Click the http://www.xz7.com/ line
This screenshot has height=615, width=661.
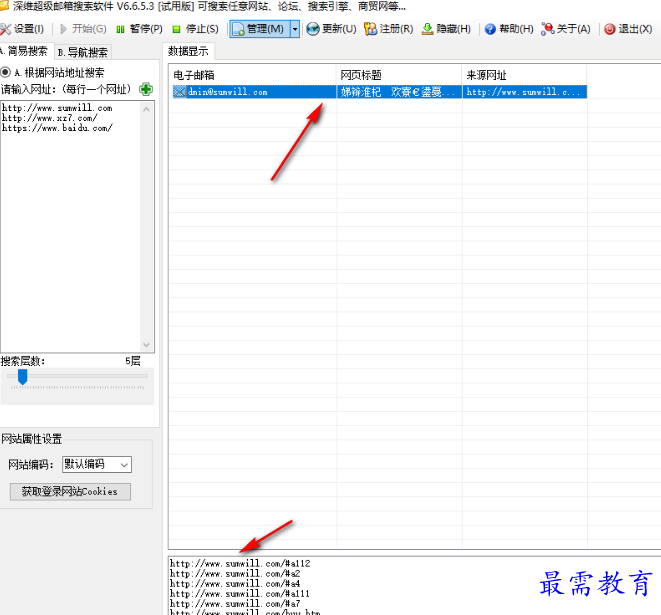coord(50,118)
